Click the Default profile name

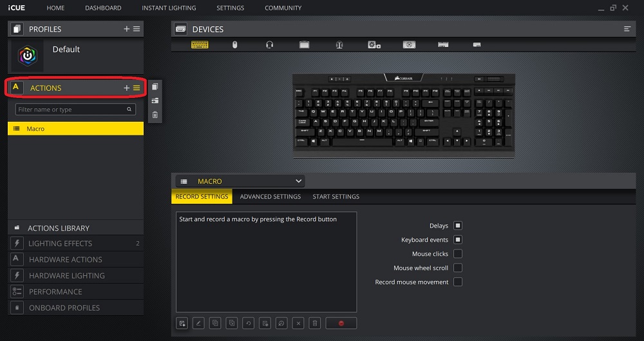[x=66, y=50]
